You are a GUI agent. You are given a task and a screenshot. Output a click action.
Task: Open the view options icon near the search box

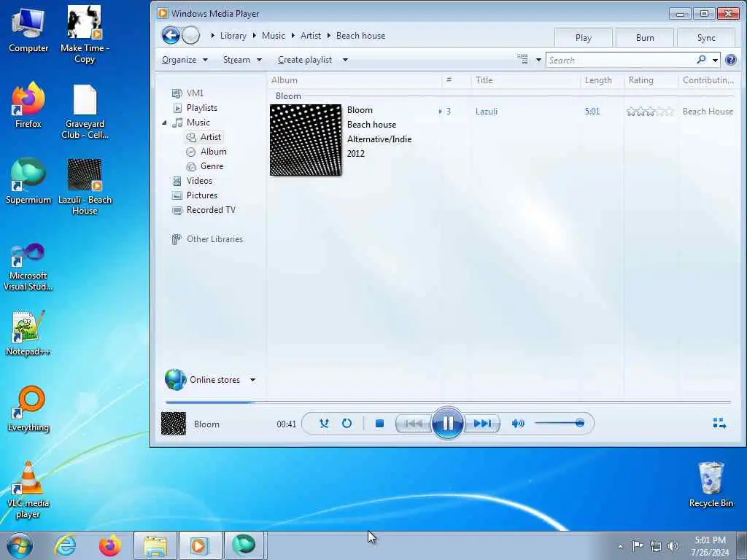click(x=522, y=60)
